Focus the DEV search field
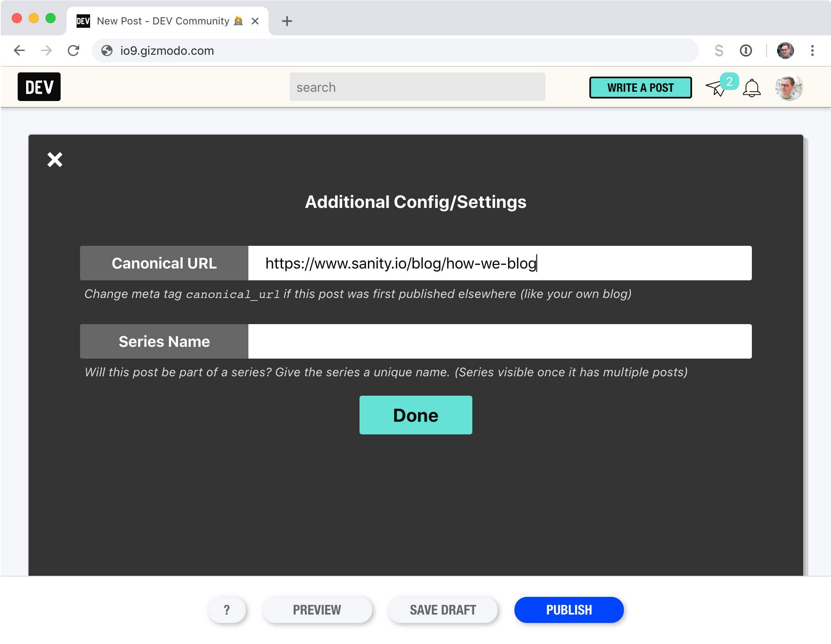831x644 pixels. click(x=417, y=87)
